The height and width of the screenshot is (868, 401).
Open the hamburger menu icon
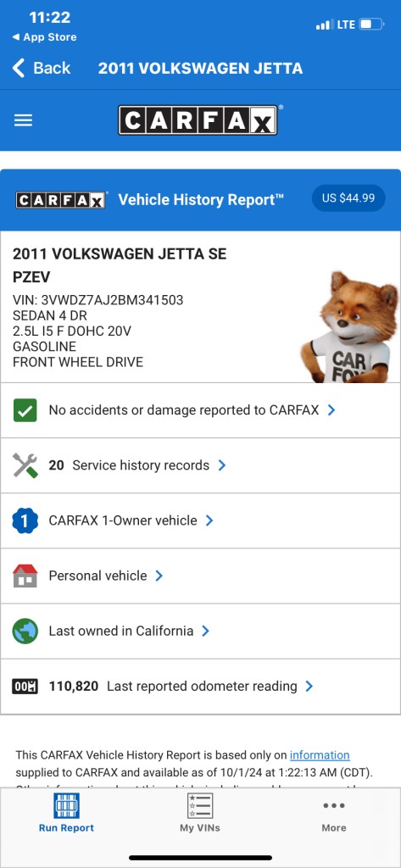coord(23,120)
